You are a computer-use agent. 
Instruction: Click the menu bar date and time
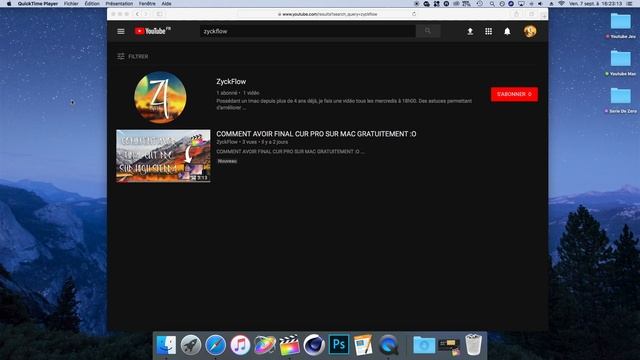[596, 4]
